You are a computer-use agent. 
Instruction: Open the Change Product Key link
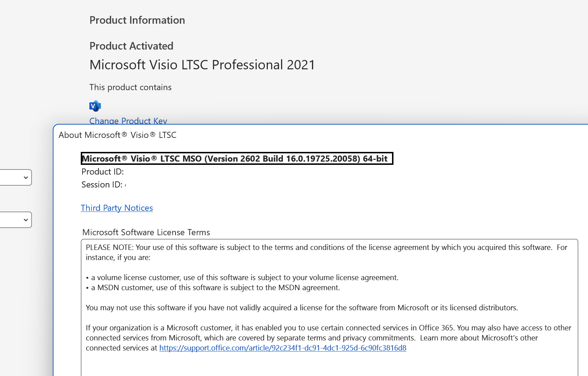(x=128, y=121)
